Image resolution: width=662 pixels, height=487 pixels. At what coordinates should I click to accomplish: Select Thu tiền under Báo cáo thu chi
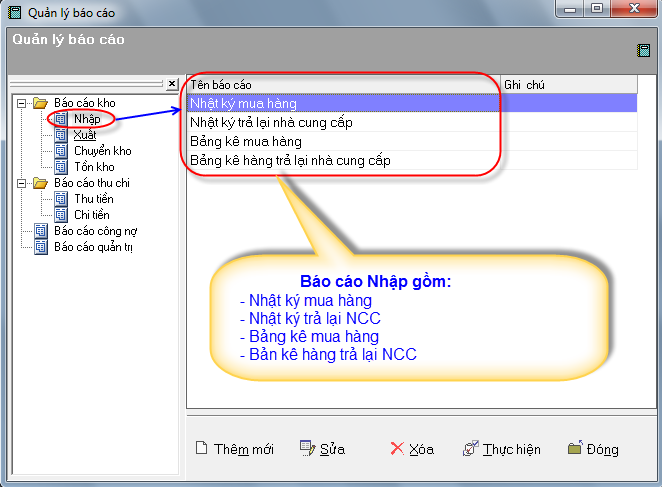tap(94, 199)
